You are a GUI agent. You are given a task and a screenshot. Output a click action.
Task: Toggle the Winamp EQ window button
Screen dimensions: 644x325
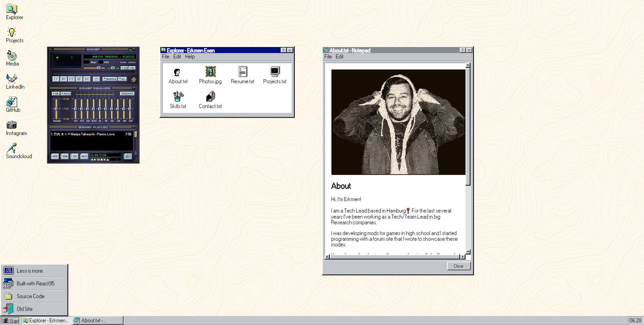click(x=124, y=68)
